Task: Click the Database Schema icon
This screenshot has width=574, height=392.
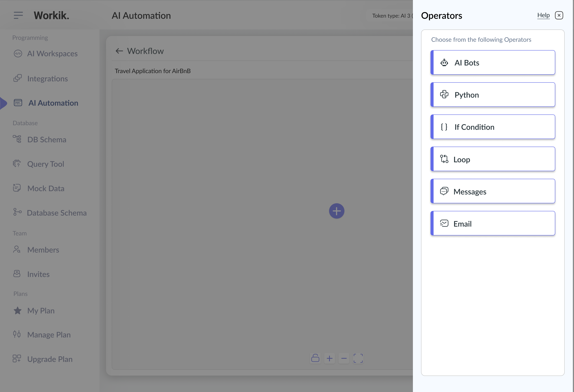Action: pyautogui.click(x=17, y=212)
